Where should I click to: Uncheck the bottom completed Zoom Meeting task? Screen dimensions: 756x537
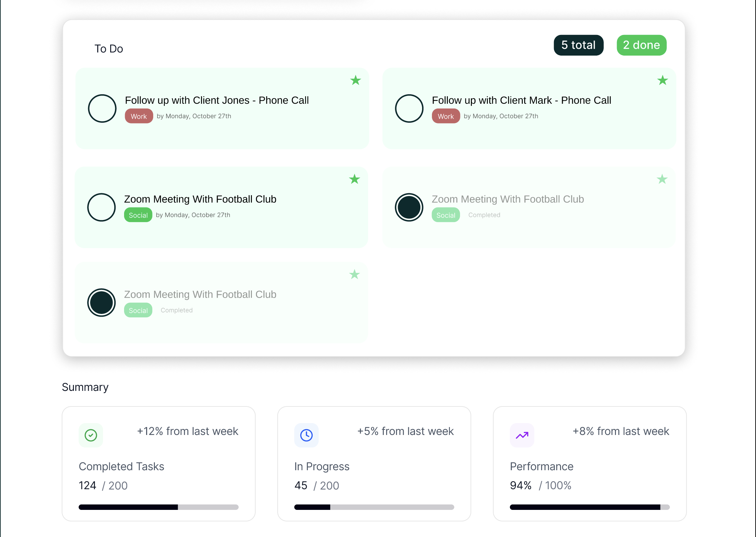click(x=101, y=302)
